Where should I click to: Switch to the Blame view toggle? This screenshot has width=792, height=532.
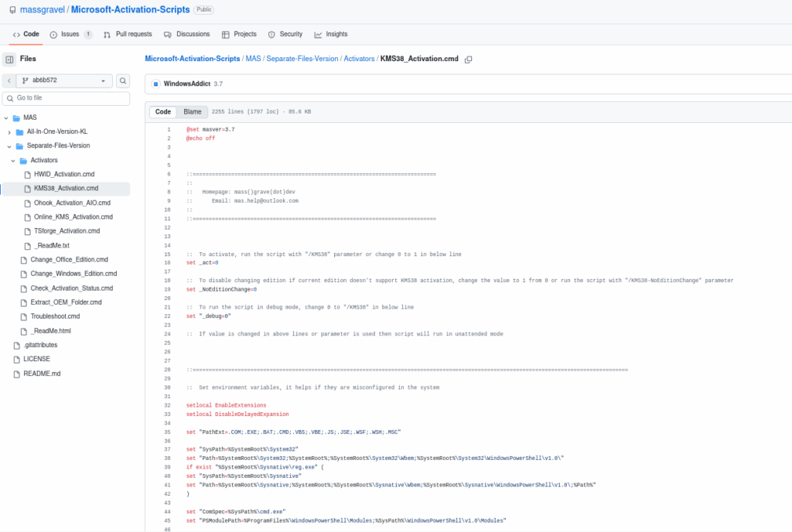click(x=192, y=112)
